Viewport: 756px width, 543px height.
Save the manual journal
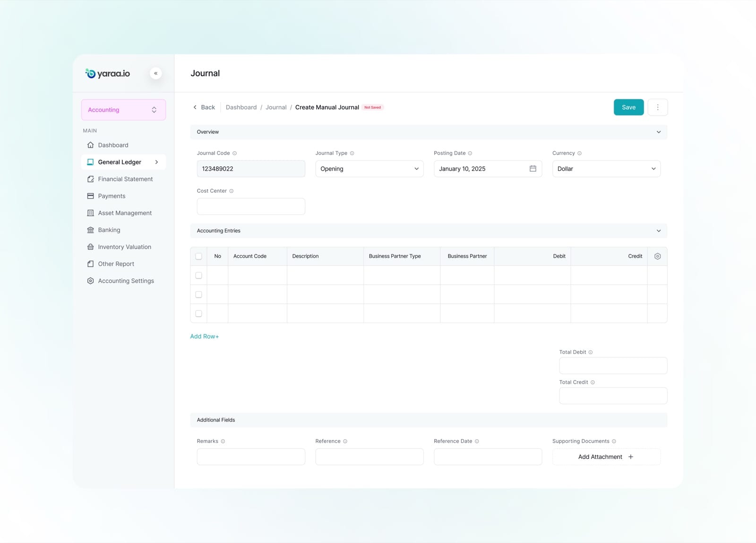click(x=628, y=107)
